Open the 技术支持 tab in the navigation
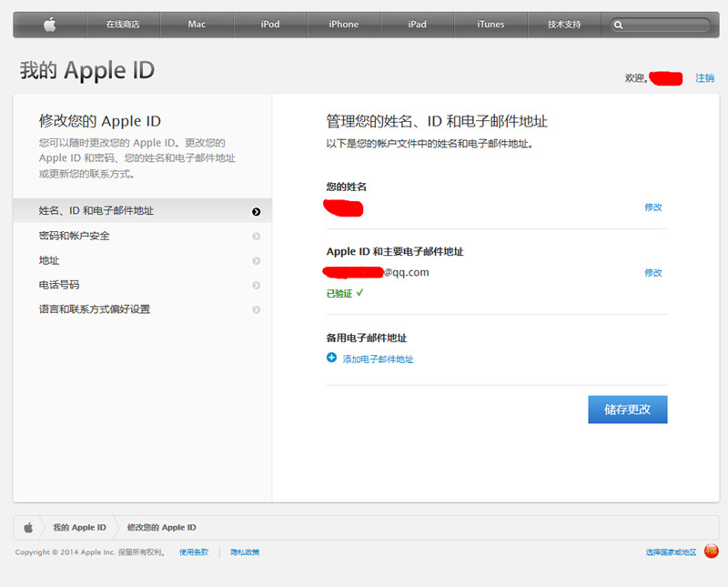 [x=564, y=25]
